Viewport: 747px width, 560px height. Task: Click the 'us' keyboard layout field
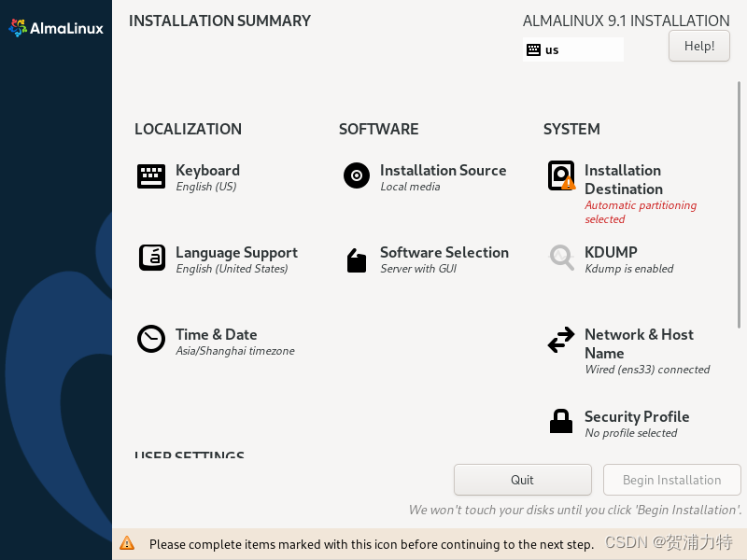coord(573,49)
